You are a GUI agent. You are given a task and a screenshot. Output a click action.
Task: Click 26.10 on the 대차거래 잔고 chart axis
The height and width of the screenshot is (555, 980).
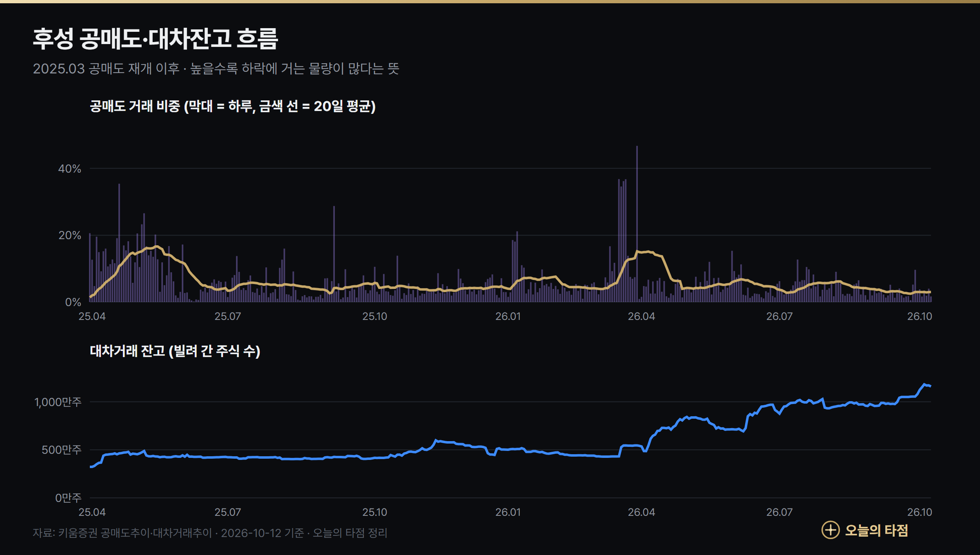point(920,512)
